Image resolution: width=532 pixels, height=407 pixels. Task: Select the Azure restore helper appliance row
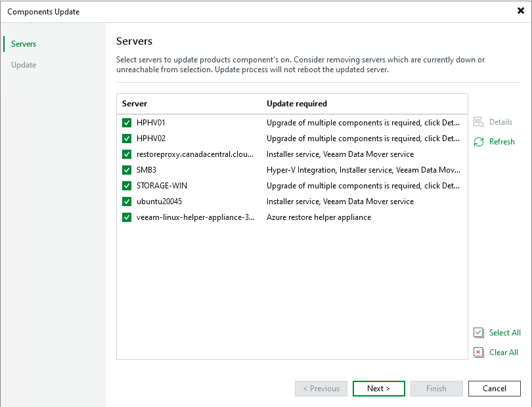319,217
